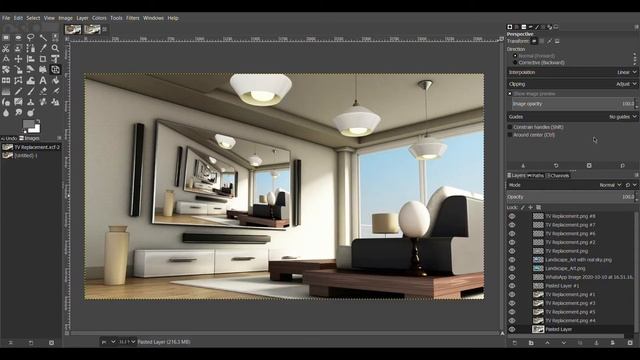
Task: Adjust the layer Opacity slider
Action: pos(571,197)
